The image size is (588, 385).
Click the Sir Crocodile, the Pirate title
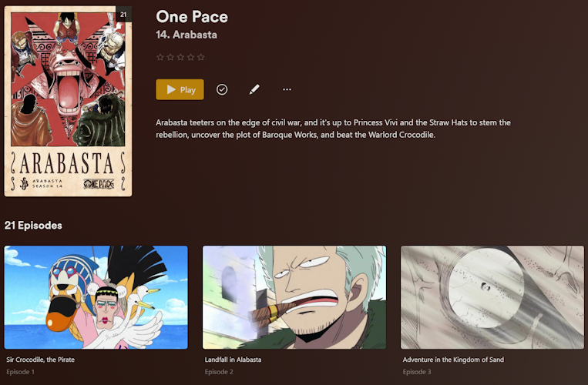pos(41,360)
